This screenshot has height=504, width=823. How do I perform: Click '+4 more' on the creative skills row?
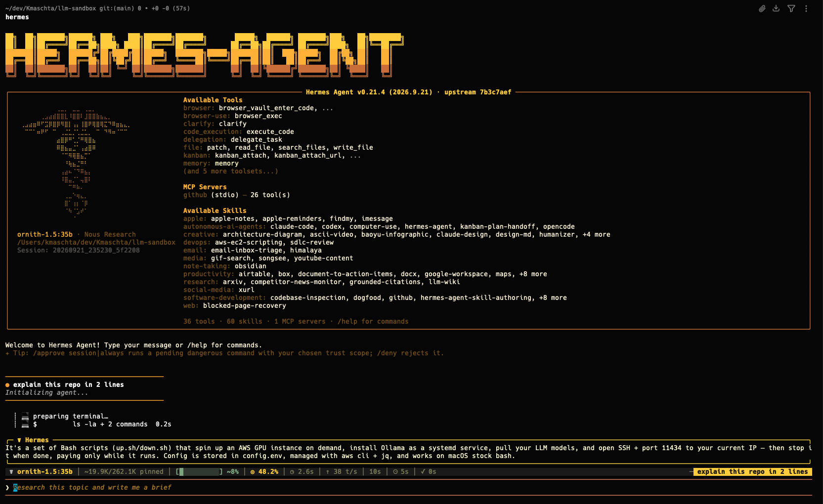(x=597, y=235)
